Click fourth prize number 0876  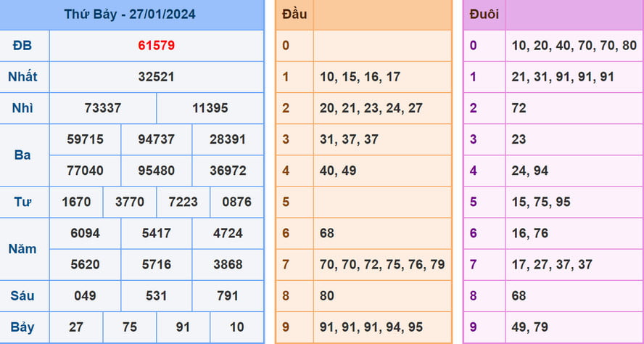[x=236, y=202]
